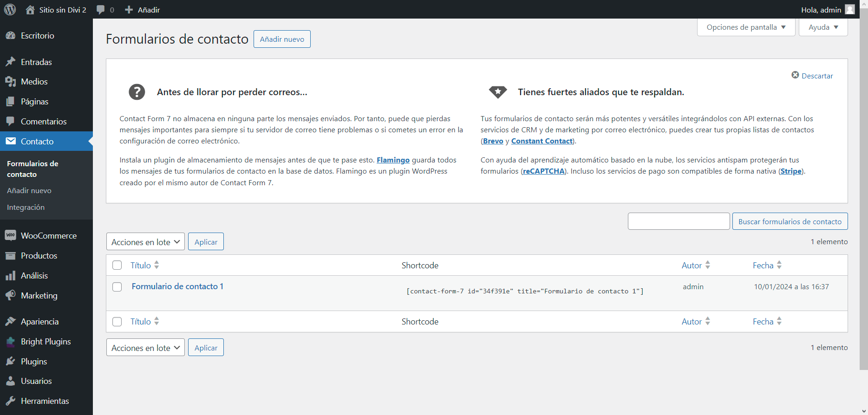Click the Productos box icon
The height and width of the screenshot is (415, 868).
coord(10,256)
